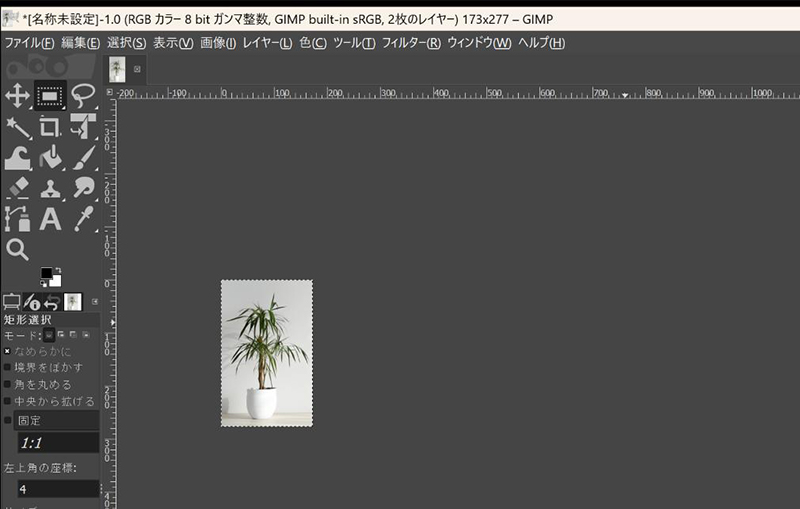This screenshot has width=800, height=509.
Task: Open the 選択(S) menu
Action: 127,43
